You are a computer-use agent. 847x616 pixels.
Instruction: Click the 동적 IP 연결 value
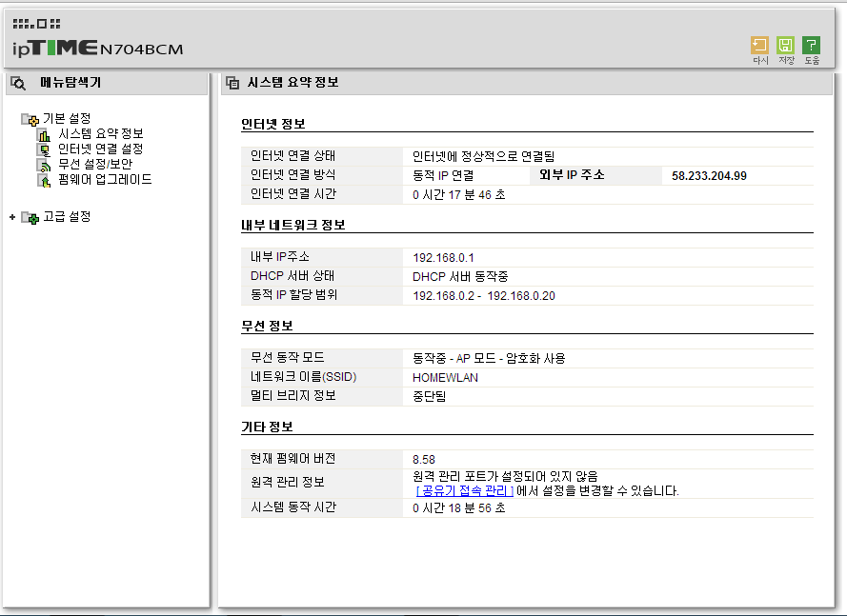[443, 175]
